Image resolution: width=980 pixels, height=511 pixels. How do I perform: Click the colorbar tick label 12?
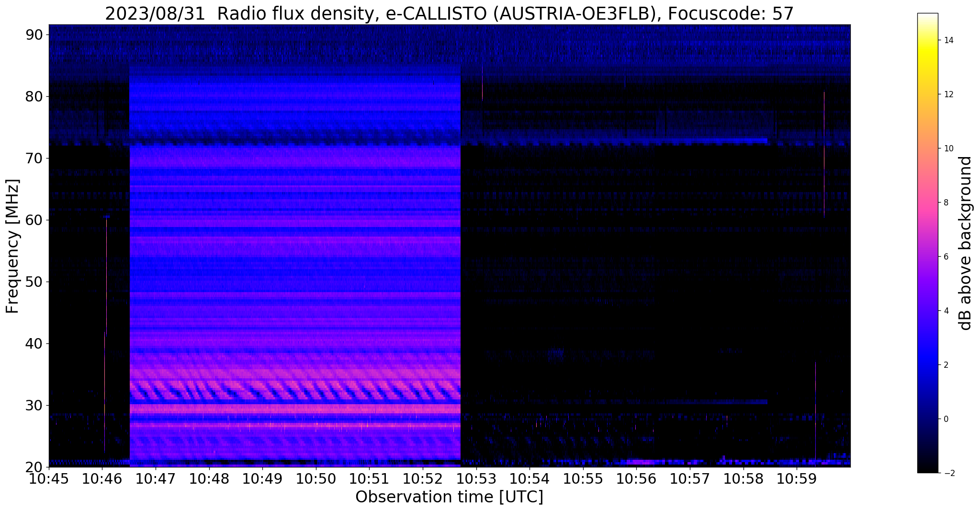pos(947,94)
